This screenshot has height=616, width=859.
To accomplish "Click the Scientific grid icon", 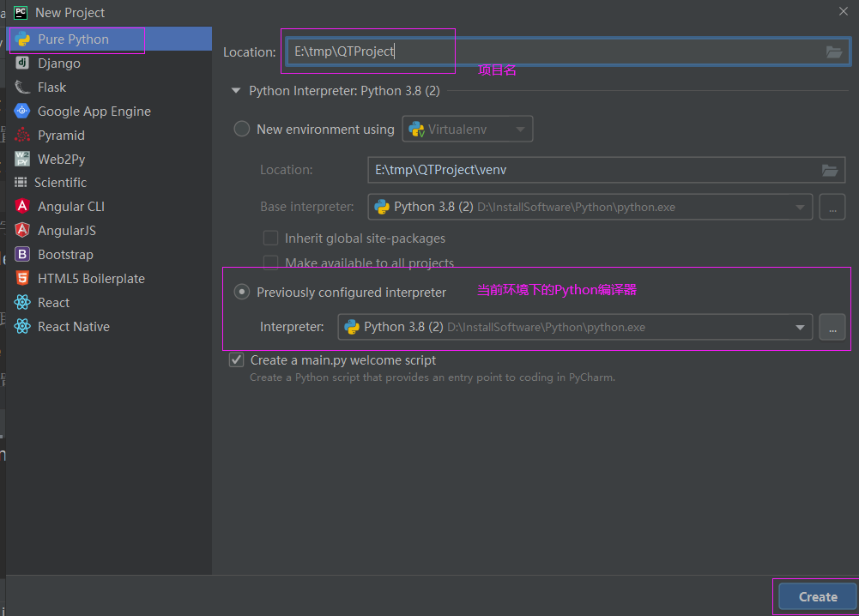I will pyautogui.click(x=21, y=183).
